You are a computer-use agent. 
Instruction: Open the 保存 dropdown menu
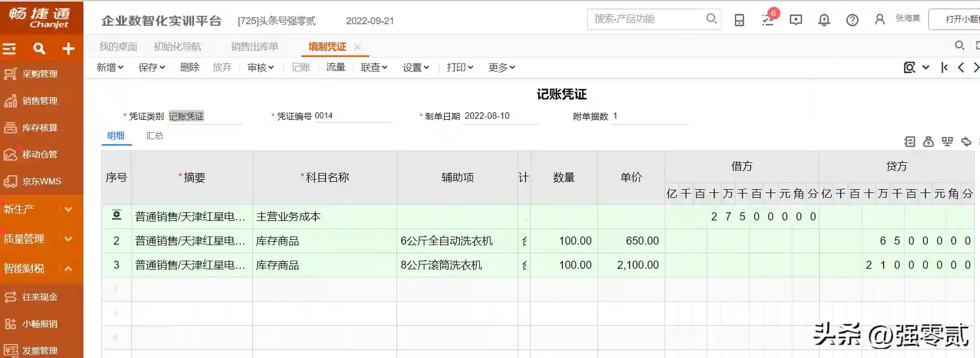click(151, 67)
